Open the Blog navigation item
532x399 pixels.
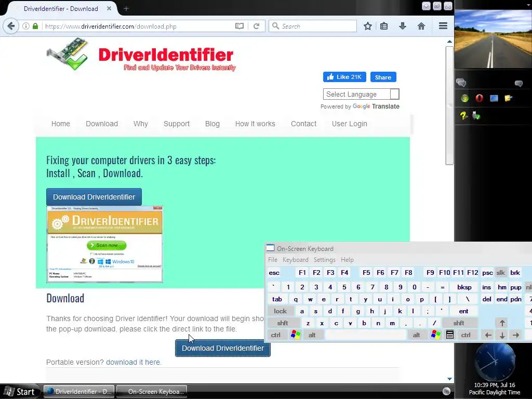pos(212,124)
